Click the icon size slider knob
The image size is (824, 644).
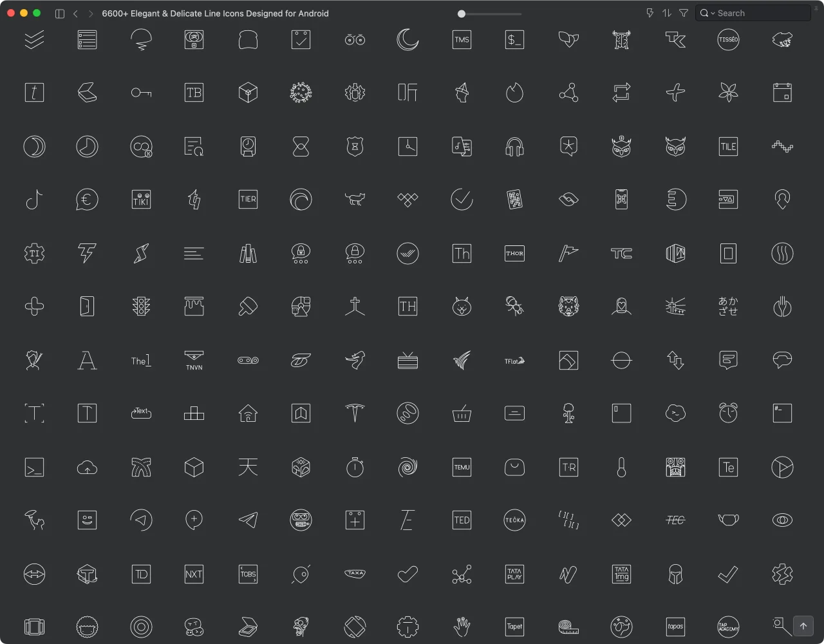point(462,14)
